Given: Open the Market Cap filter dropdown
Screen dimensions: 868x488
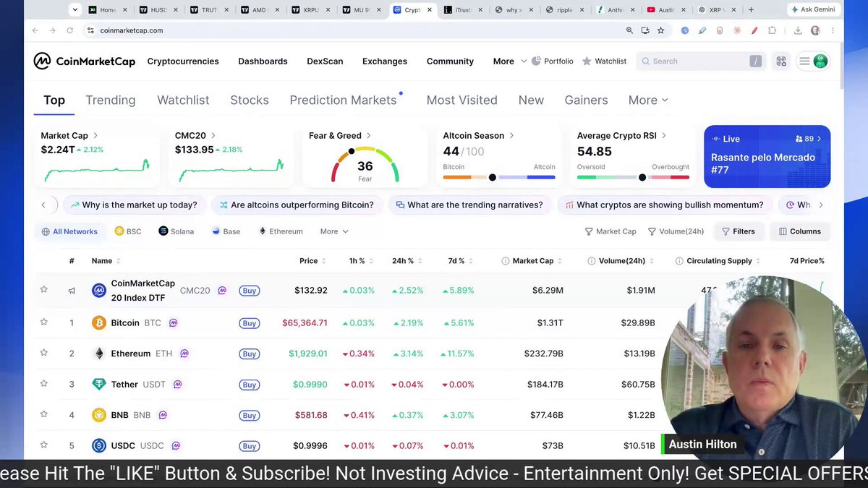Looking at the screenshot, I should tap(610, 231).
